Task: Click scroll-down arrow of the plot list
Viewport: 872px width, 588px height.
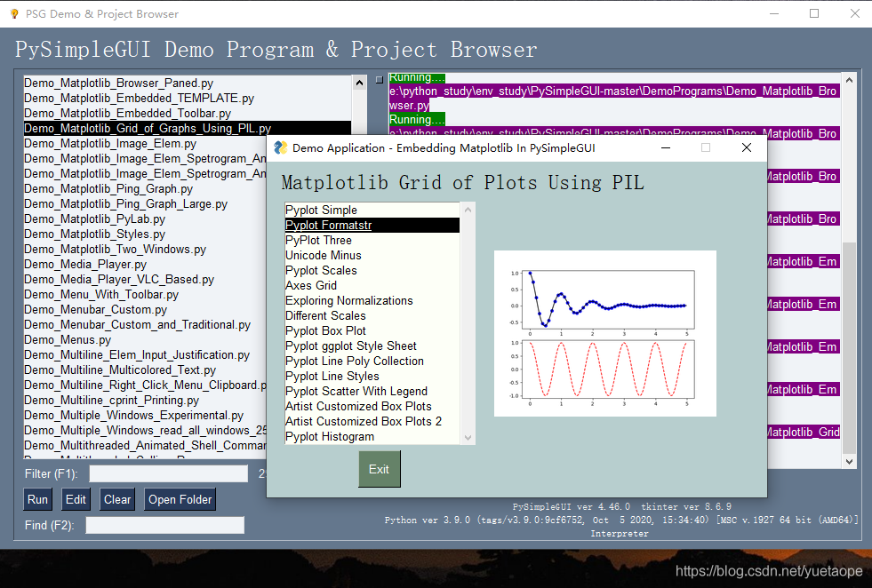Action: coord(468,437)
